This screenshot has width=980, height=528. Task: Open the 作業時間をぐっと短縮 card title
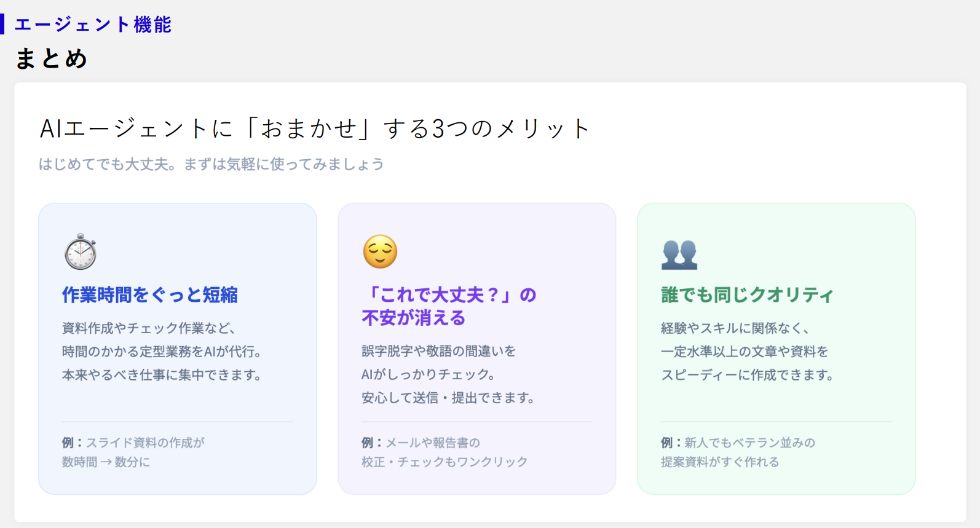150,295
